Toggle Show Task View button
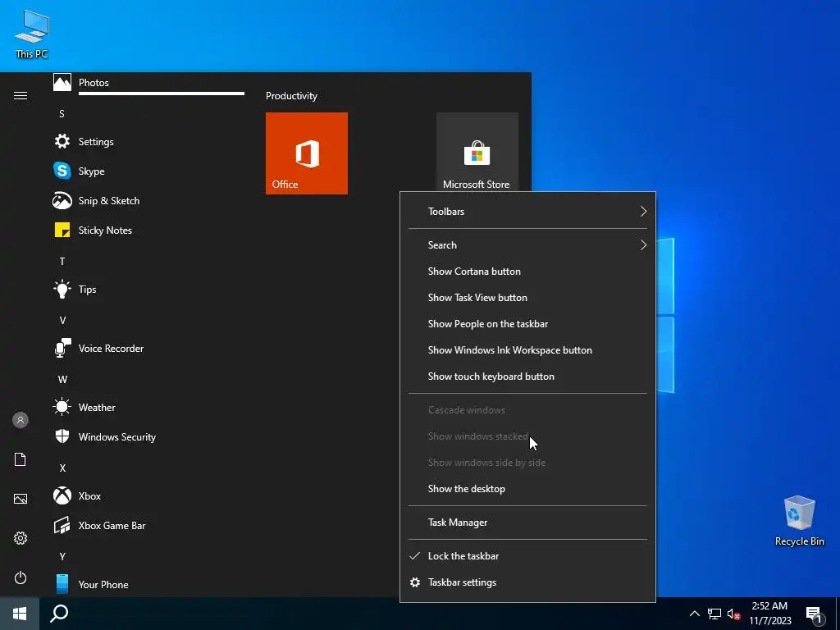 point(527,297)
